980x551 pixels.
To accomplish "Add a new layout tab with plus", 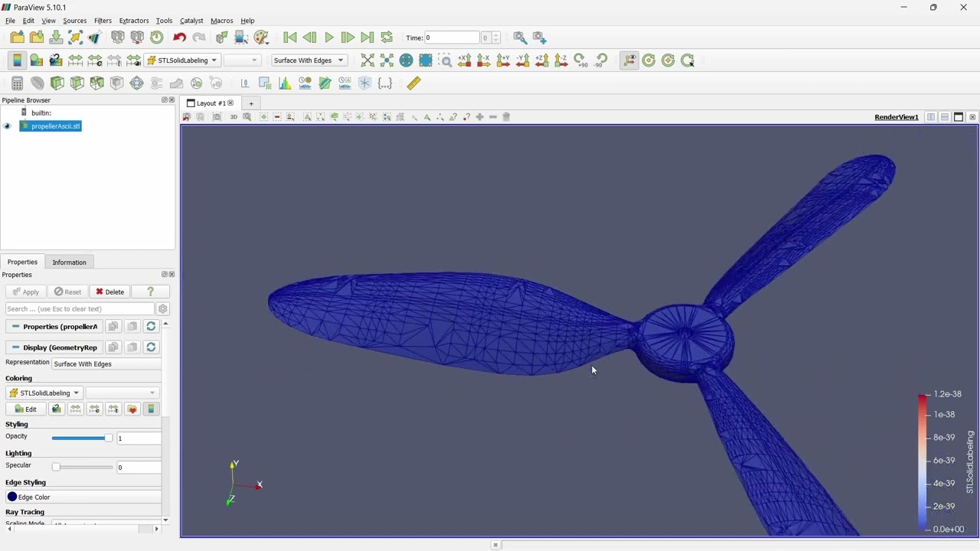I will pos(250,103).
